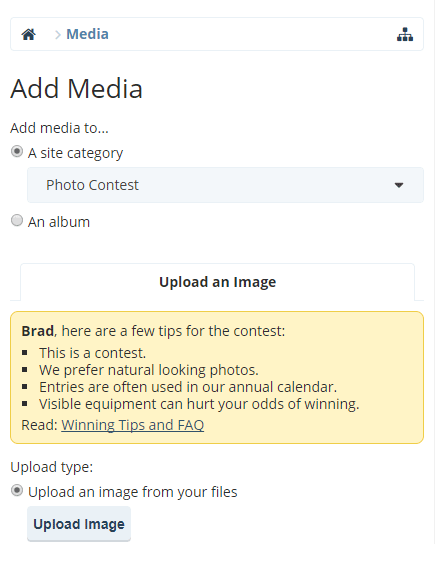
Task: Open the Photo Contest category dropdown
Action: pyautogui.click(x=225, y=185)
